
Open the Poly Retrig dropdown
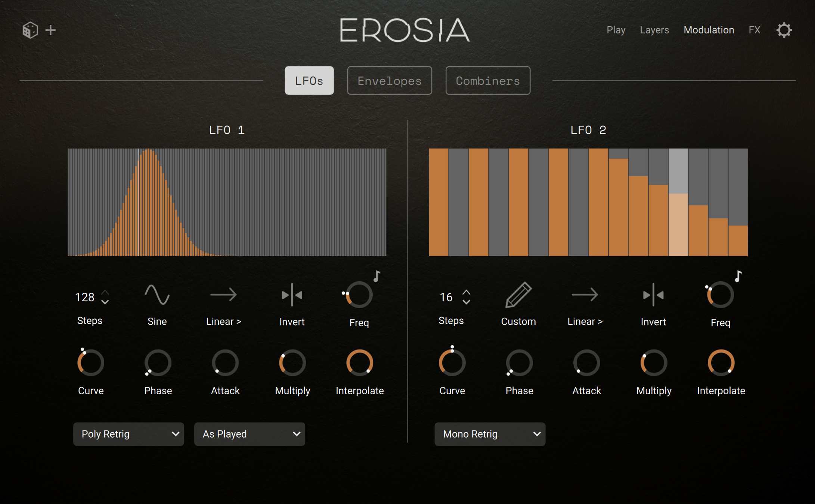click(128, 434)
